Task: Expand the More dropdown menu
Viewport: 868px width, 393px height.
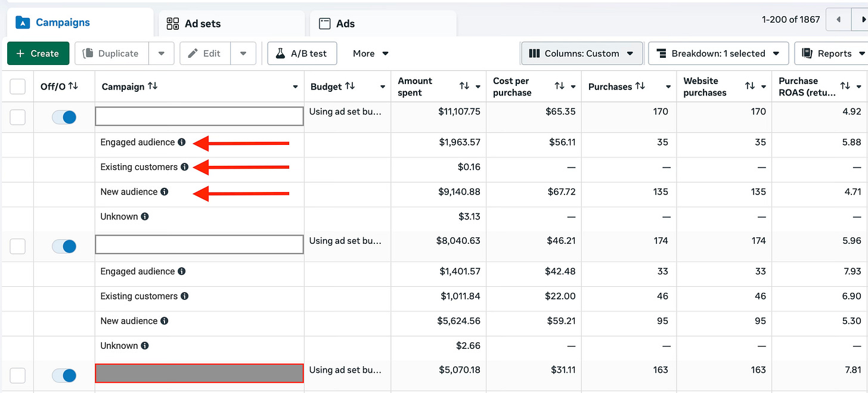Action: coord(385,53)
